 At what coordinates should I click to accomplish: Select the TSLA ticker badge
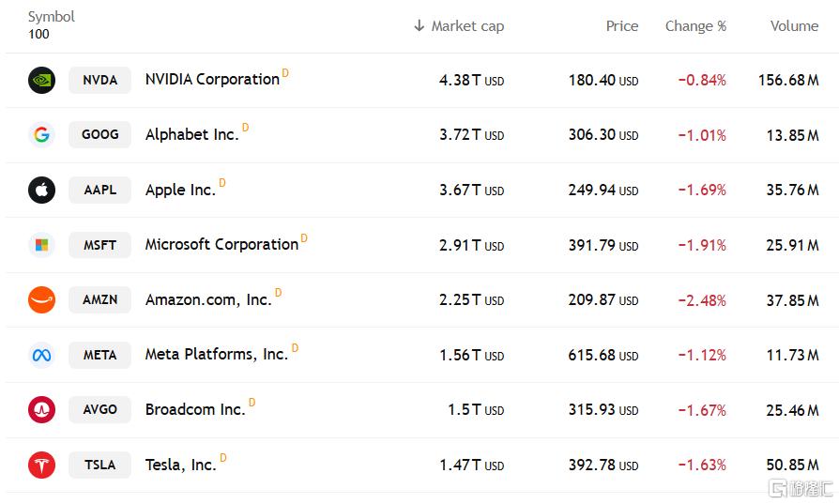point(99,465)
